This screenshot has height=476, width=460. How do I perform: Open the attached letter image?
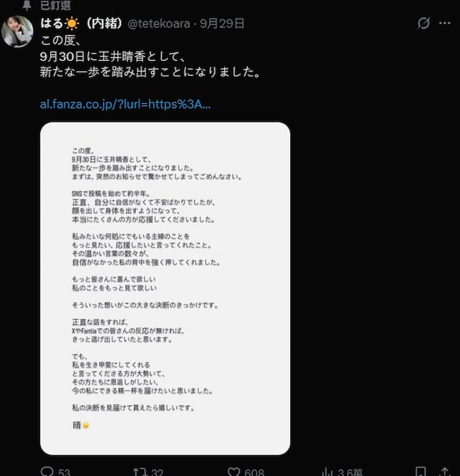[x=165, y=289]
